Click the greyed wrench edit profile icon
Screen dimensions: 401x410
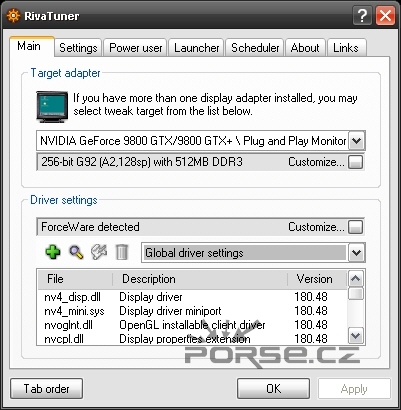pyautogui.click(x=99, y=252)
